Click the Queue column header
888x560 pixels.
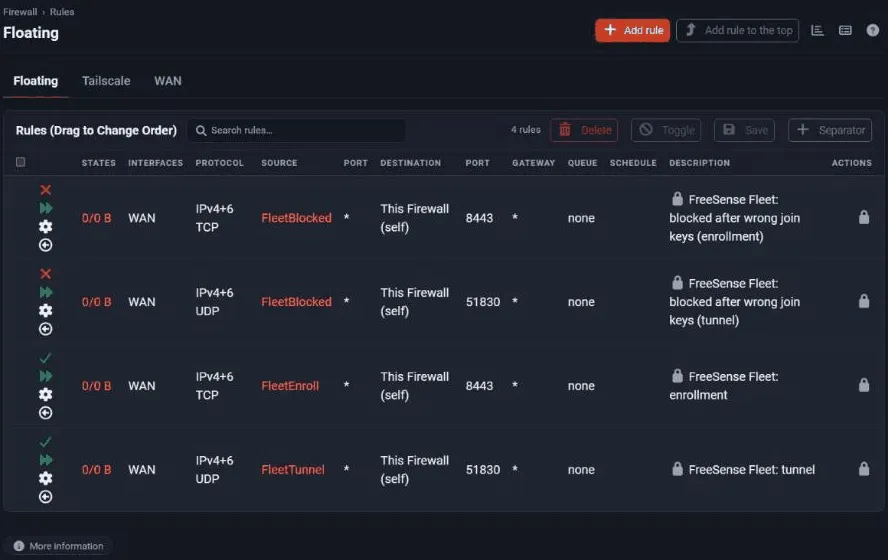(x=583, y=163)
